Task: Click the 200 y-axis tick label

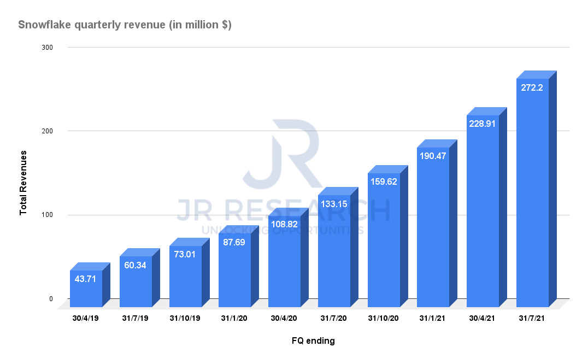Action: [x=47, y=131]
